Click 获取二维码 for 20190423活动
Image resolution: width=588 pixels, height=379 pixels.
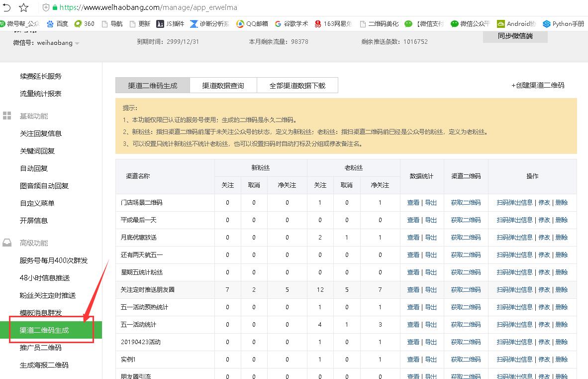(466, 342)
